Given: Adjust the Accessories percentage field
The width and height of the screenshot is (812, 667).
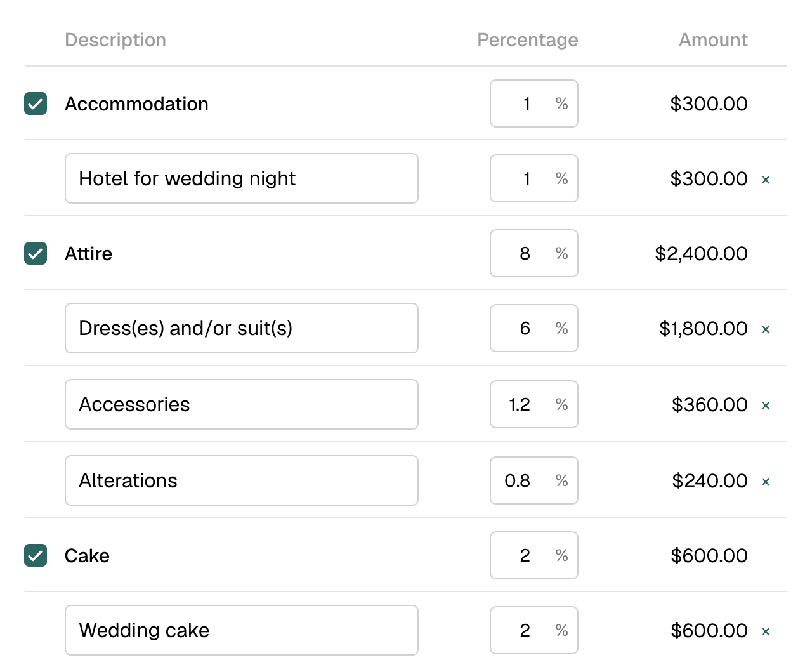Looking at the screenshot, I should pos(534,404).
